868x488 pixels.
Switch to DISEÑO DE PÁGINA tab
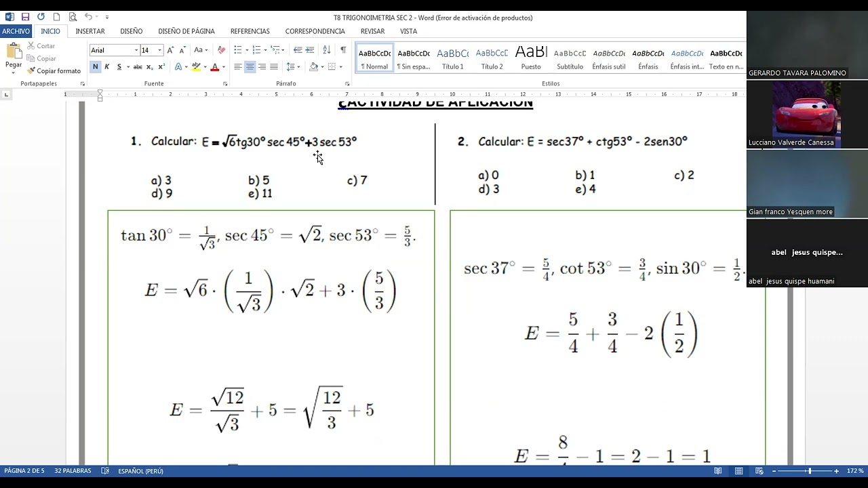pyautogui.click(x=186, y=31)
